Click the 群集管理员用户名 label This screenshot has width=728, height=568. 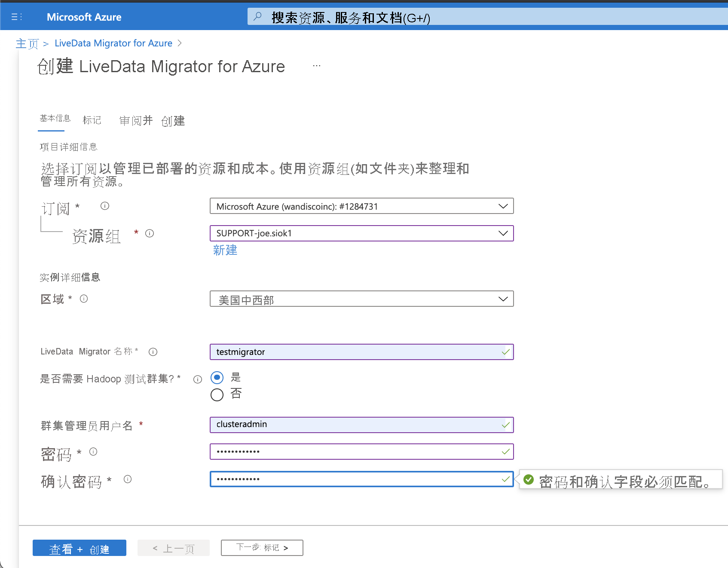tap(87, 426)
